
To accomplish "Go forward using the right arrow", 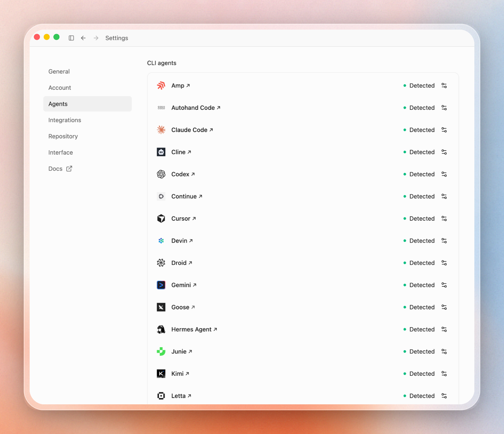I will coord(96,38).
